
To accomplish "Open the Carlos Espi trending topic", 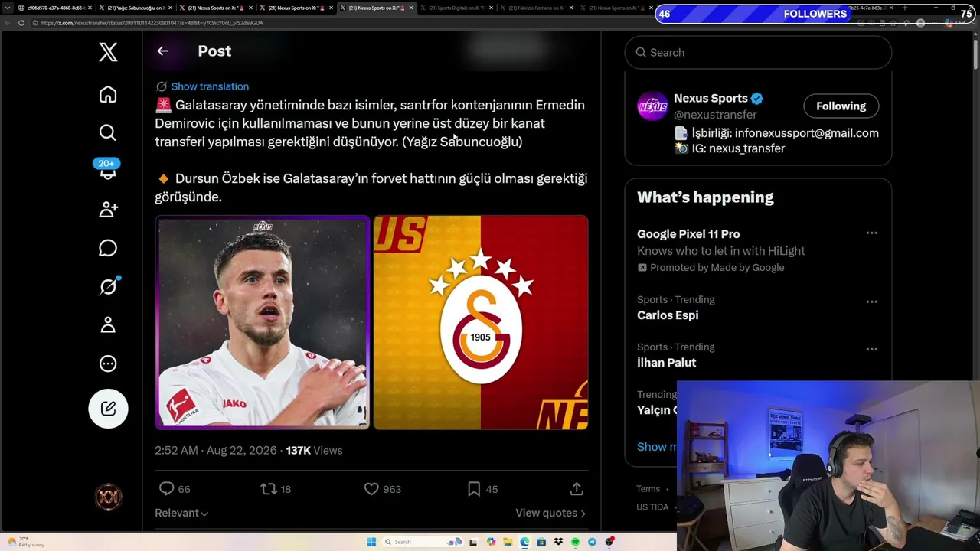I will pyautogui.click(x=668, y=315).
